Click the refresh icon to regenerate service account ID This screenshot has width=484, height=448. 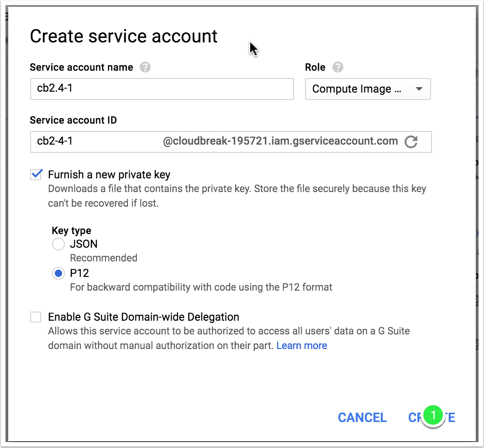pyautogui.click(x=410, y=142)
